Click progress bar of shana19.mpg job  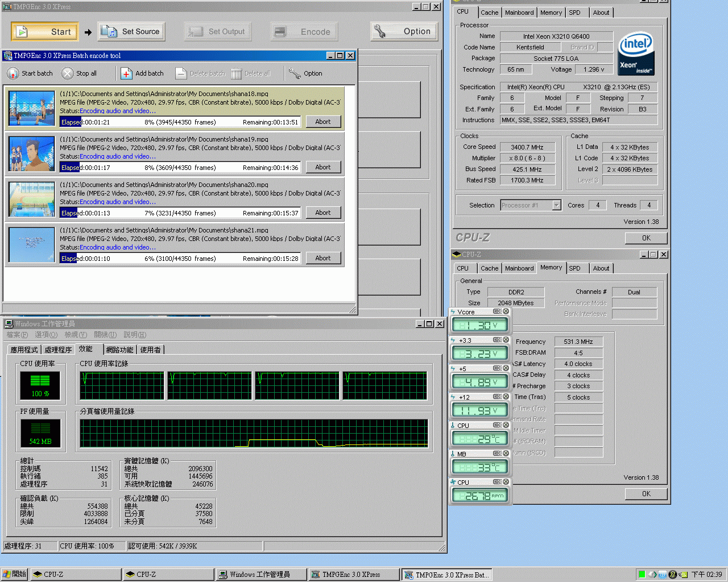tap(180, 168)
